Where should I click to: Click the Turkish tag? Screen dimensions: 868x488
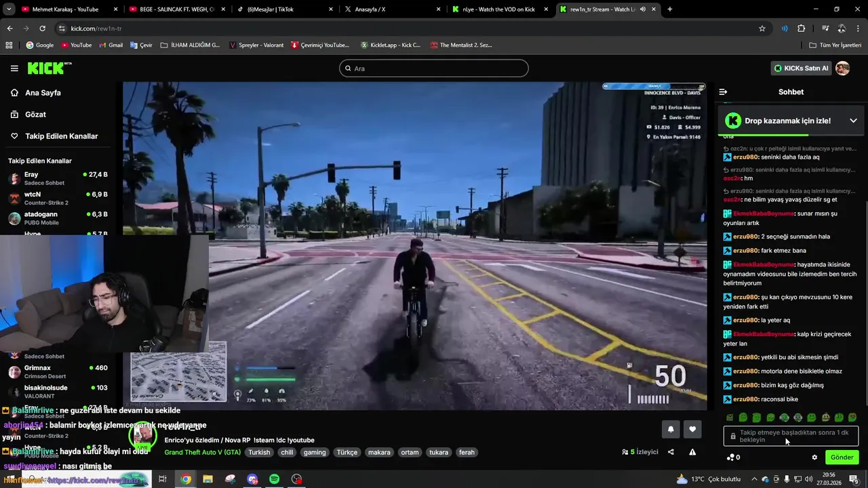[259, 452]
